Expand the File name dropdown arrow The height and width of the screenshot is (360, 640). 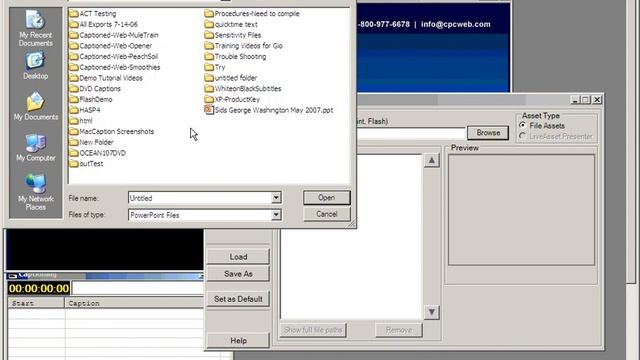coord(276,198)
